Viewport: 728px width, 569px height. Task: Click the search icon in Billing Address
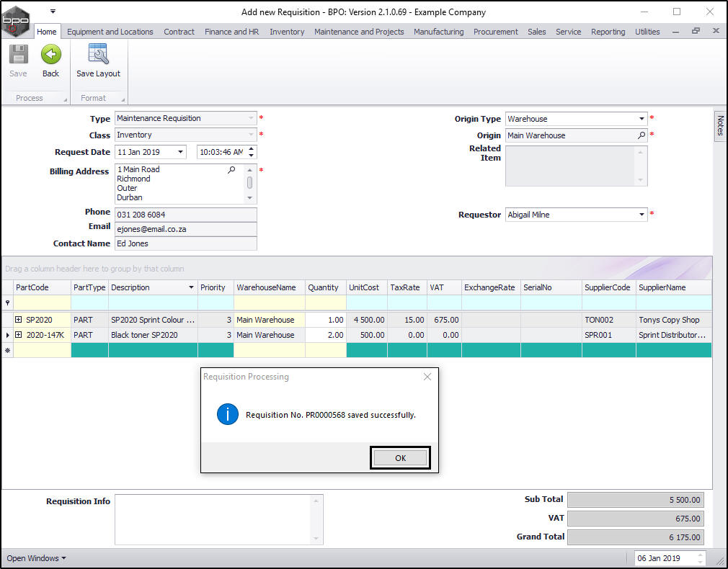coord(231,170)
